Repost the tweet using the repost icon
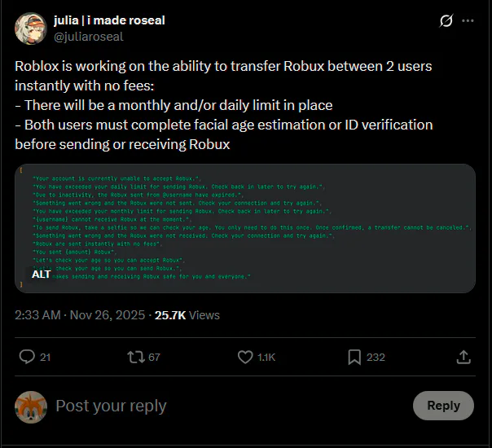Screen dimensions: 492x448 (x=135, y=357)
